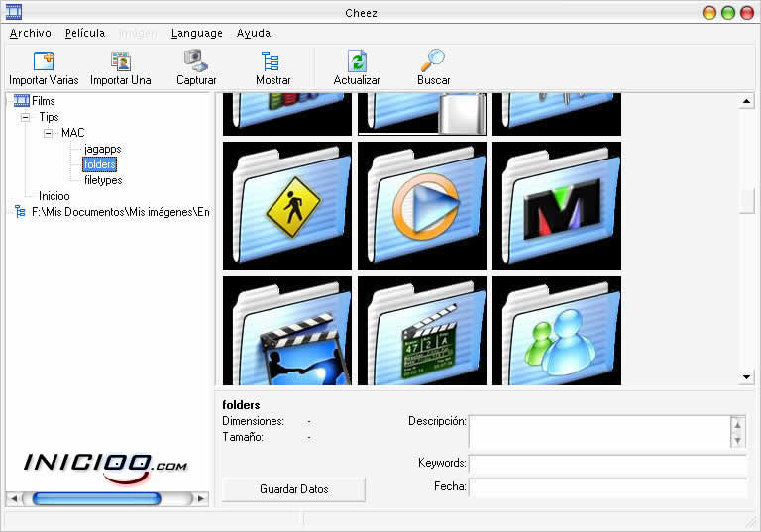Select the green clapperboard folder thumbnail

[422, 331]
